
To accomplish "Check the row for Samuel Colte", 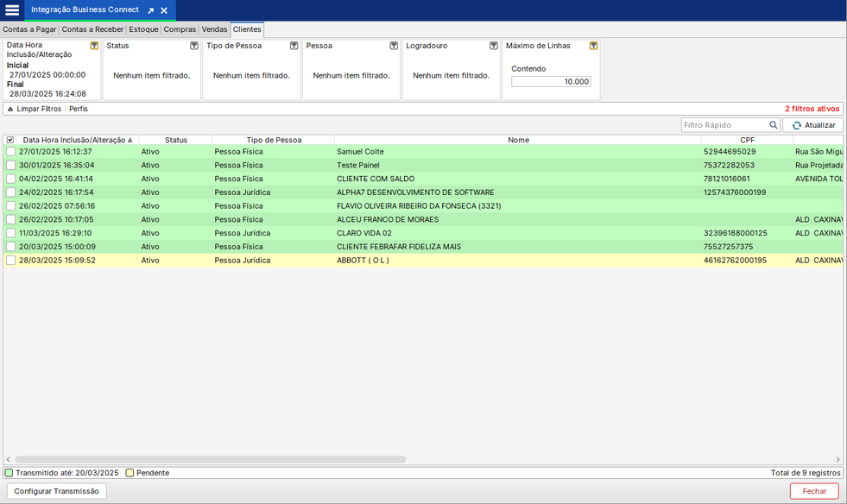I will (x=11, y=152).
